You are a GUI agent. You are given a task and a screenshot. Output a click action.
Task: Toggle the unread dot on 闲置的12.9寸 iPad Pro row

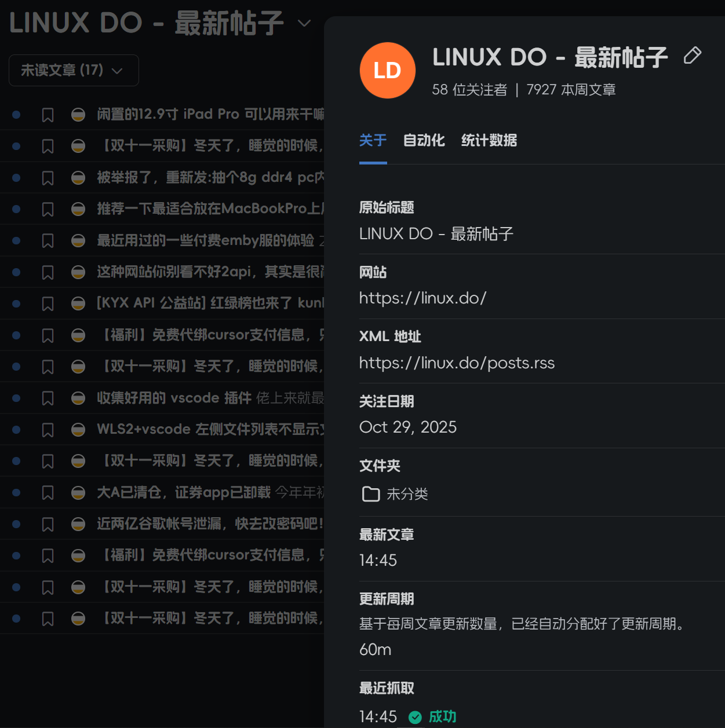16,115
